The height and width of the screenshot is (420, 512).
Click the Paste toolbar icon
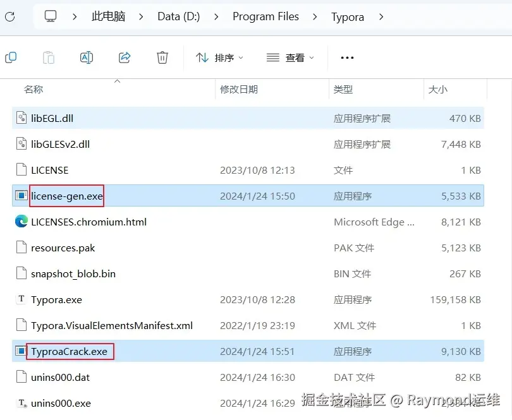point(49,57)
